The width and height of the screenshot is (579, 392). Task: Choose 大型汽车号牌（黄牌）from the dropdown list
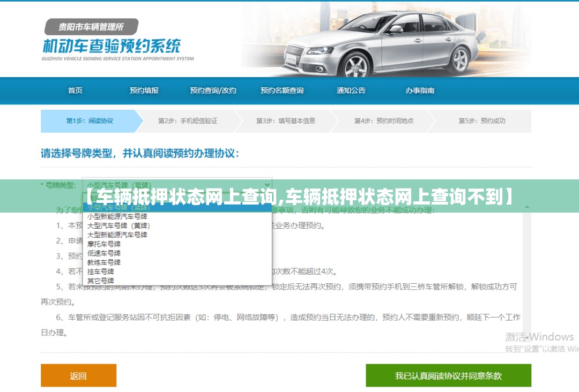pos(177,225)
